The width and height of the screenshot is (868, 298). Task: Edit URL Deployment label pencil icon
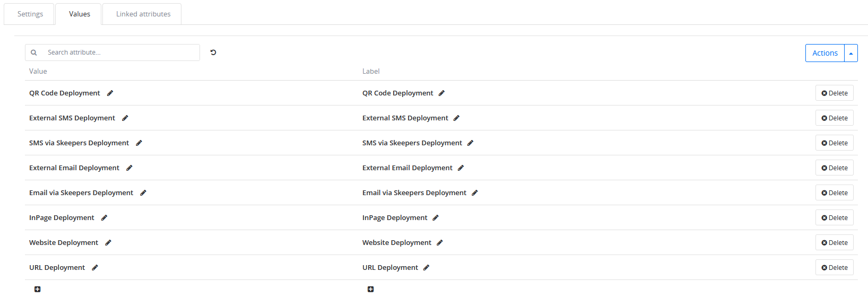(426, 268)
